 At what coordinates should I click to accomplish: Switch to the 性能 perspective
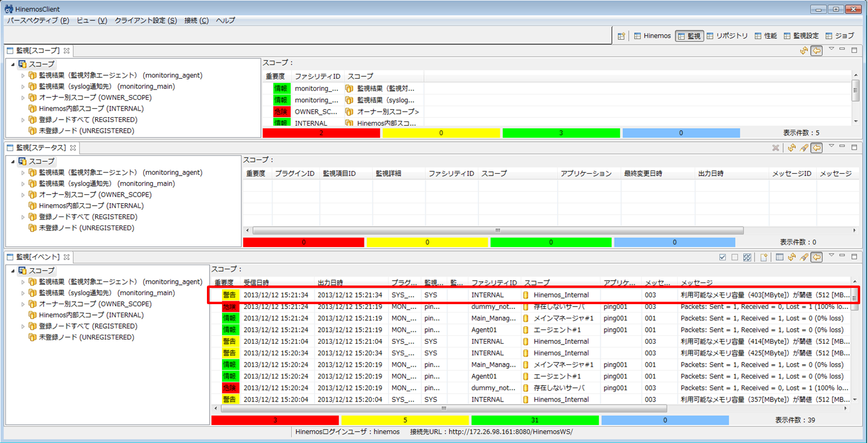pos(765,36)
